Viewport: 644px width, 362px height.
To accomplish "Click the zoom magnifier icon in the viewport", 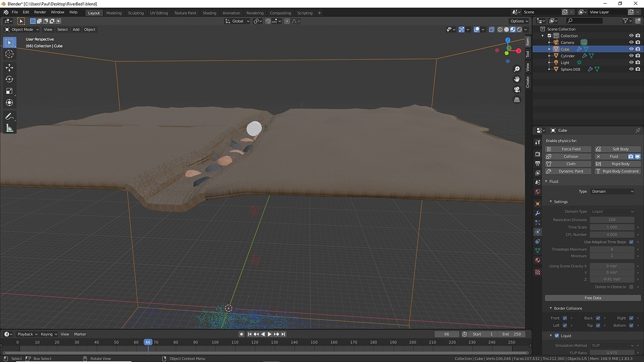I will 516,69.
